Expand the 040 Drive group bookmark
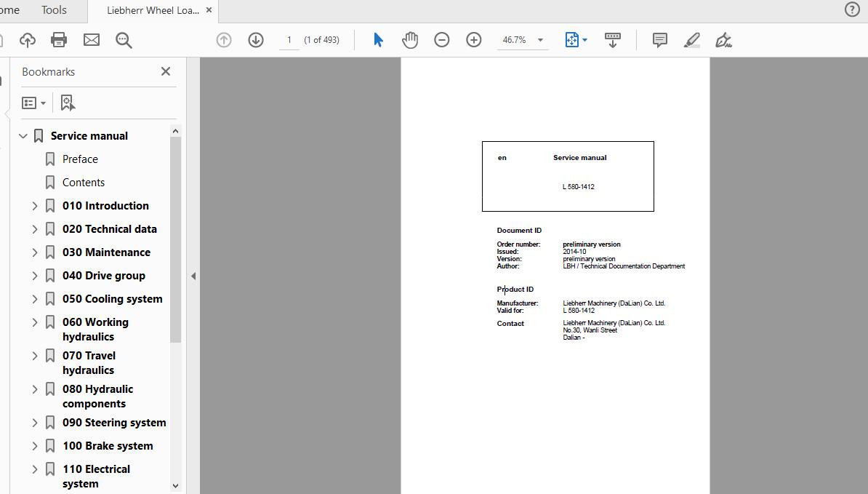This screenshot has width=868, height=494. click(34, 276)
